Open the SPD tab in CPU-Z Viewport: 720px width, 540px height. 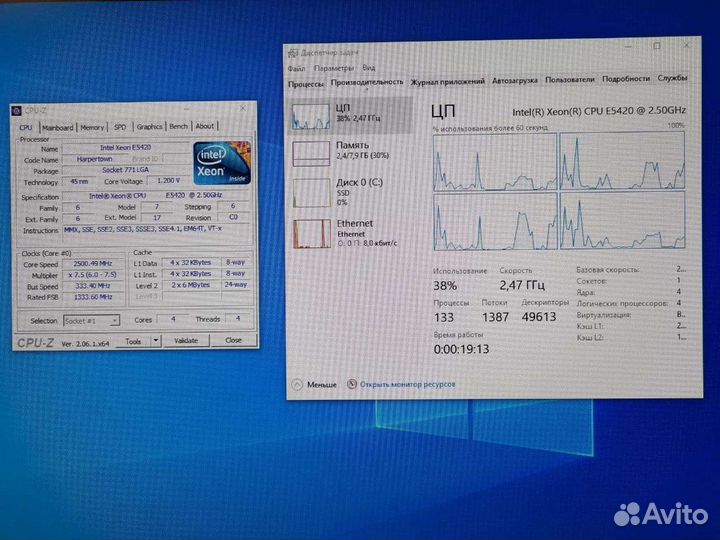point(120,127)
